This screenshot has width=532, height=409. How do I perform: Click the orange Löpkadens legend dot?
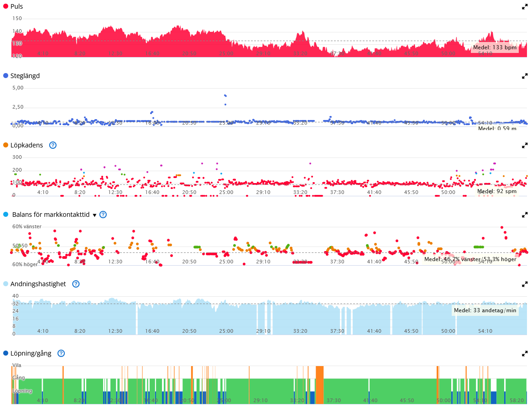point(5,145)
